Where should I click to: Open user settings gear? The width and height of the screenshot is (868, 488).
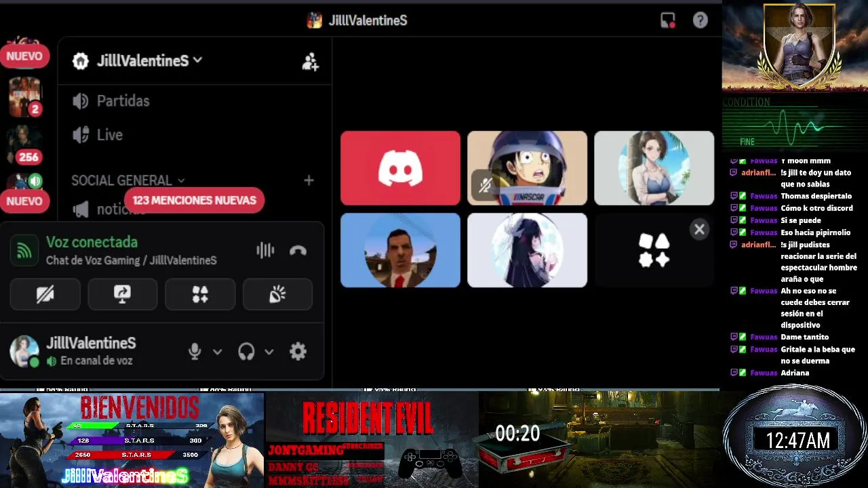(x=298, y=351)
